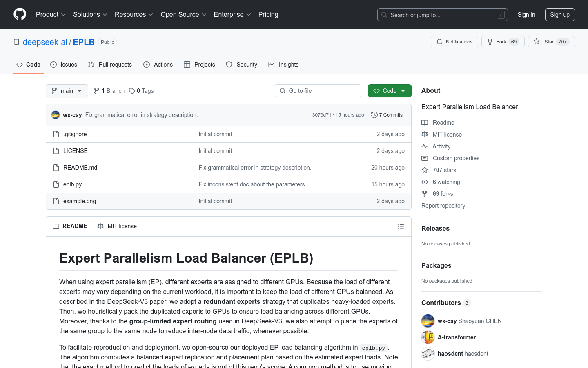Click the file icon beside LICENSE
This screenshot has width=588, height=368.
tap(56, 151)
